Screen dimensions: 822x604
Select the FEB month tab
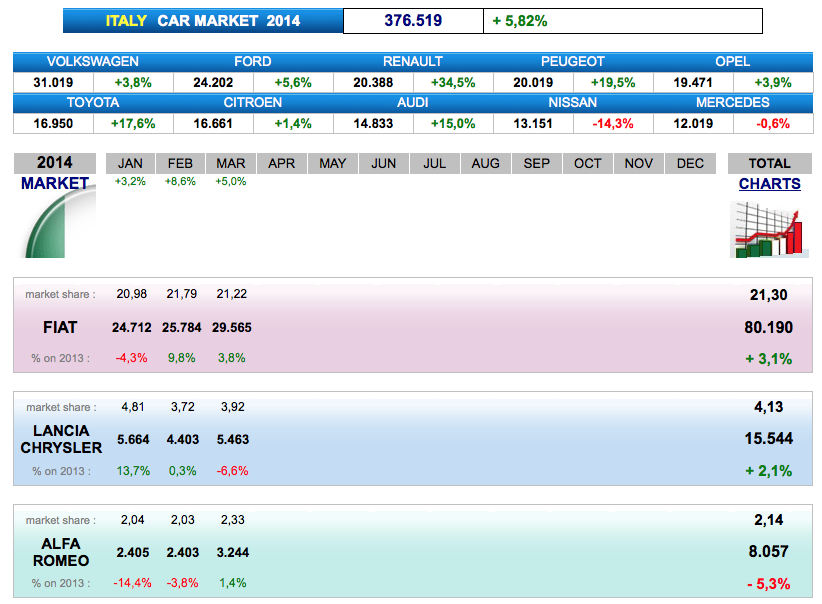[181, 164]
